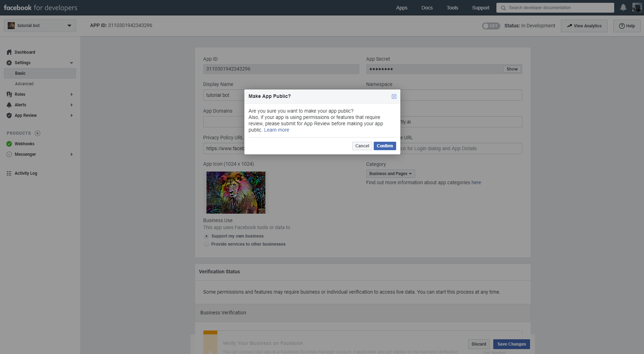Select Provide services to other businesses
The image size is (644, 354).
tap(206, 244)
